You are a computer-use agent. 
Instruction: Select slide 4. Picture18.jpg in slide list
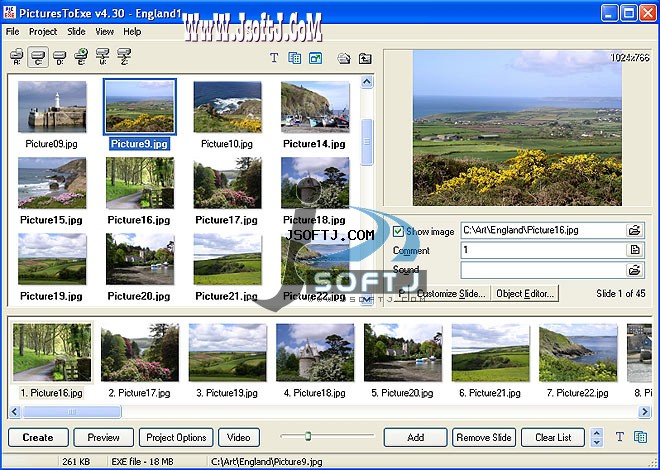315,353
